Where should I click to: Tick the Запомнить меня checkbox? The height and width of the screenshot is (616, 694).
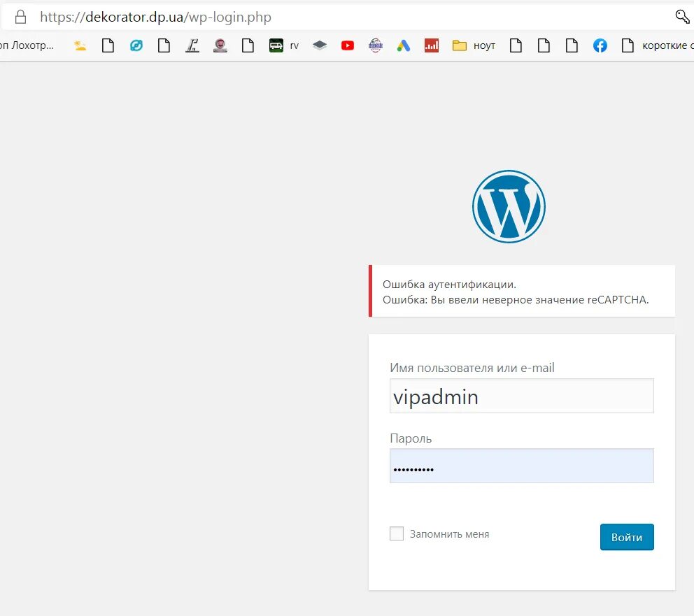(x=397, y=533)
